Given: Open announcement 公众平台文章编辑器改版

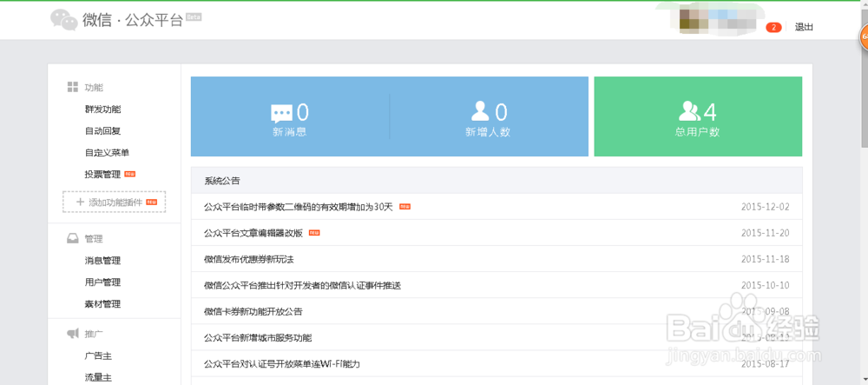Looking at the screenshot, I should point(253,233).
